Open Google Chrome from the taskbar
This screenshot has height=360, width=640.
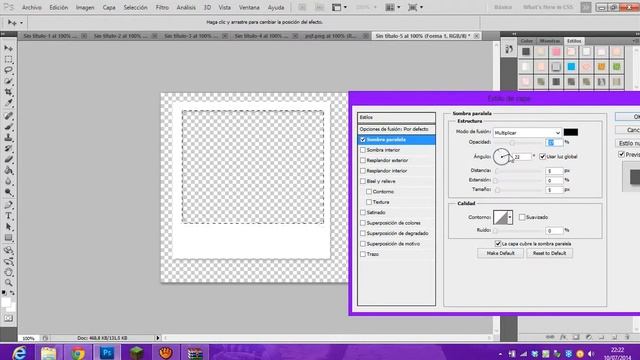(x=78, y=352)
